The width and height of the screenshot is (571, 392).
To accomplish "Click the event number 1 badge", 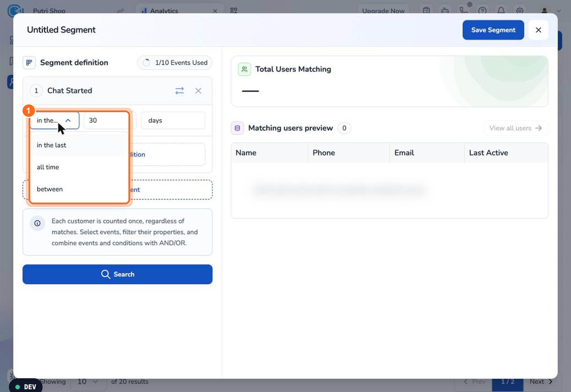I will [36, 91].
